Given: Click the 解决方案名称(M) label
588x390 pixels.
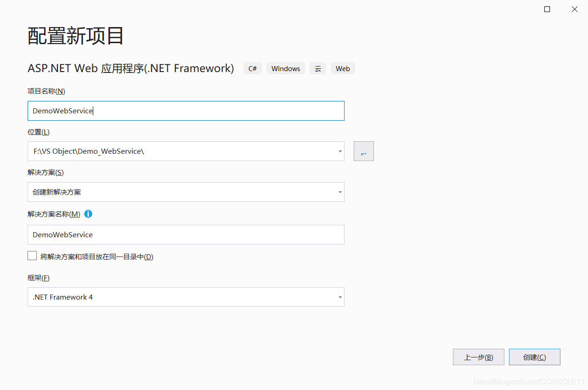Looking at the screenshot, I should point(54,214).
